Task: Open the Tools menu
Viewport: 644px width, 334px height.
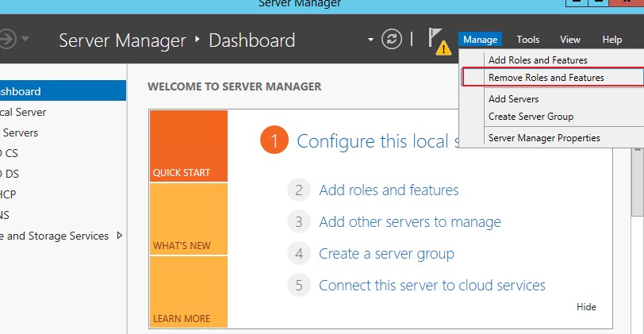Action: click(x=527, y=40)
